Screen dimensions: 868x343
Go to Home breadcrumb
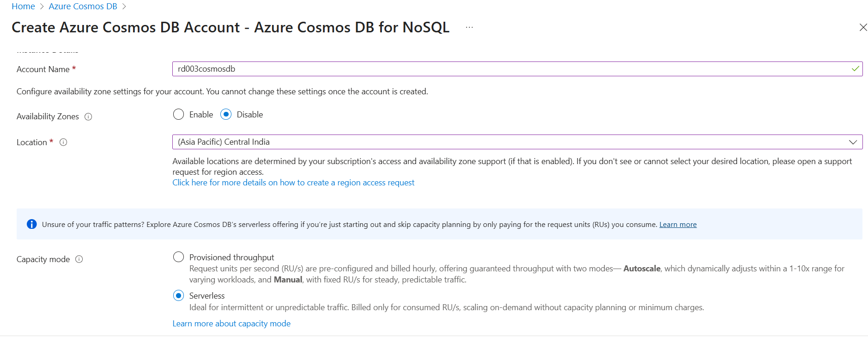pyautogui.click(x=23, y=6)
